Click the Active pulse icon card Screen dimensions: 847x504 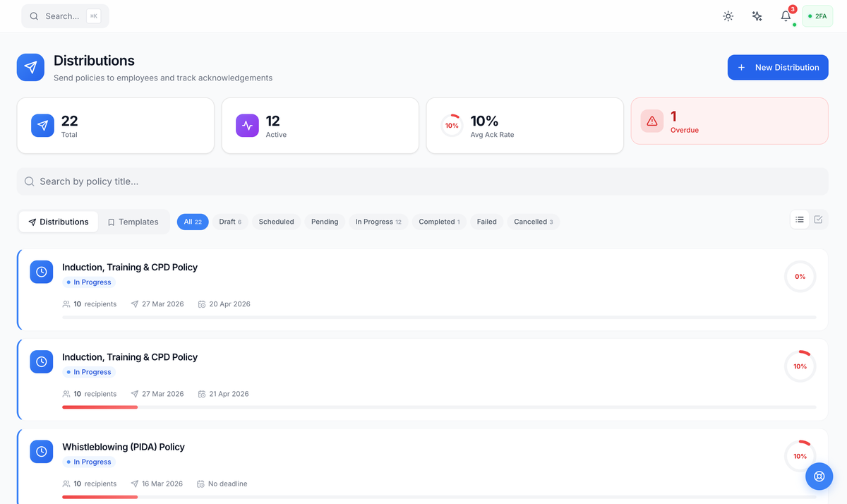coord(247,126)
